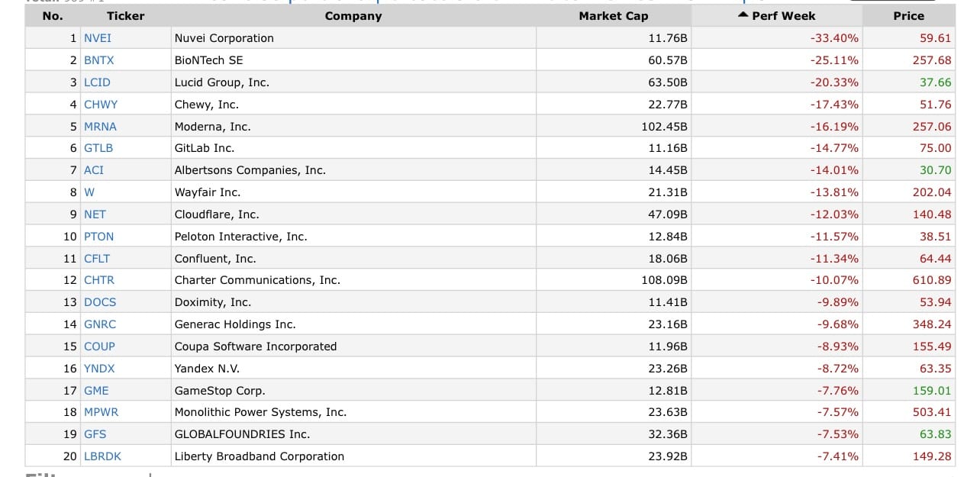Select the -25.11% weekly performance value
Image resolution: width=980 pixels, height=477 pixels.
[x=834, y=60]
